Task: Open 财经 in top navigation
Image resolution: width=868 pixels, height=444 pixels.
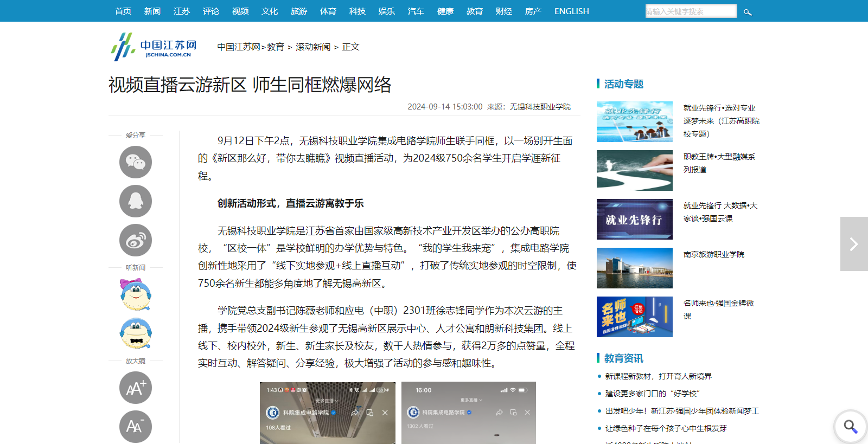Action: click(504, 11)
